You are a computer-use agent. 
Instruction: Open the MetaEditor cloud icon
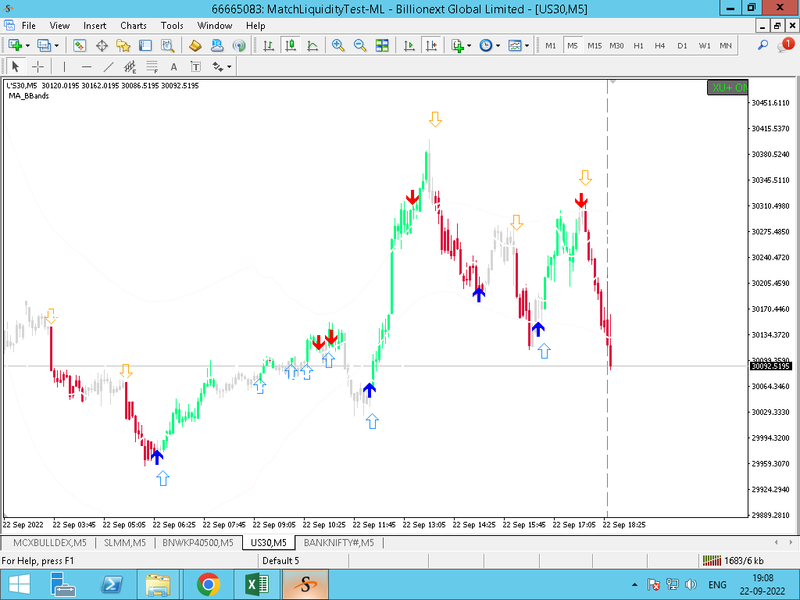point(217,45)
